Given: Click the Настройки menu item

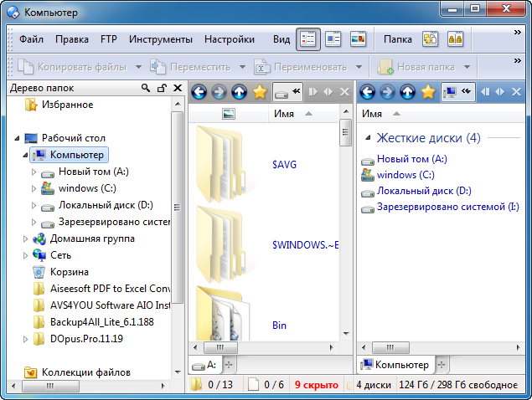Looking at the screenshot, I should click(x=230, y=38).
